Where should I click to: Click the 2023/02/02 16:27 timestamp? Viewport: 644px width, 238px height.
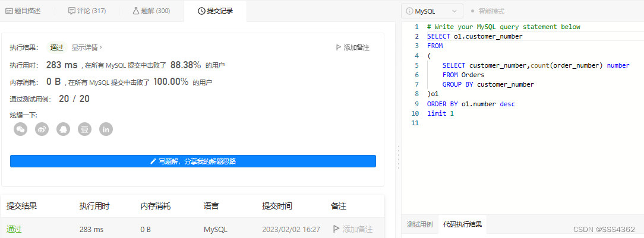pos(291,229)
